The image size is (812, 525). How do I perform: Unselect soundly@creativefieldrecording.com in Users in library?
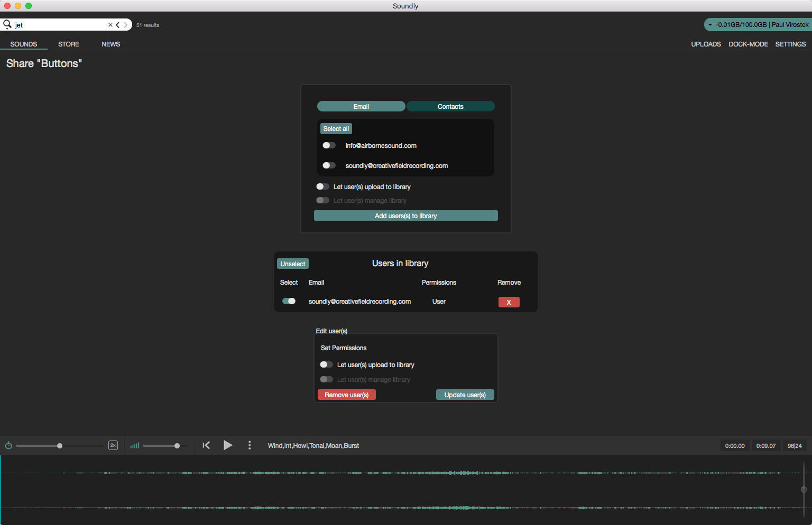(289, 301)
